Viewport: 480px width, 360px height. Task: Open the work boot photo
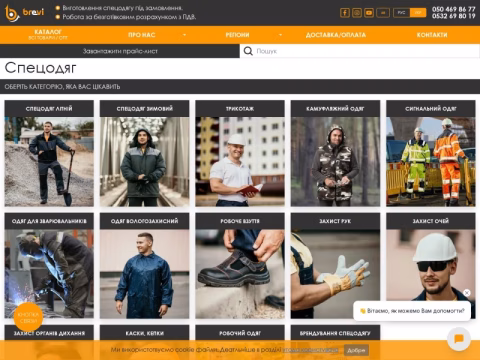(x=240, y=274)
